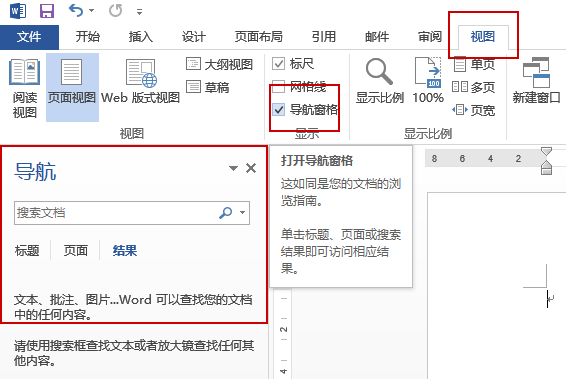Switch to the 插入 tab
Viewport: 566px width, 379px height.
(141, 36)
